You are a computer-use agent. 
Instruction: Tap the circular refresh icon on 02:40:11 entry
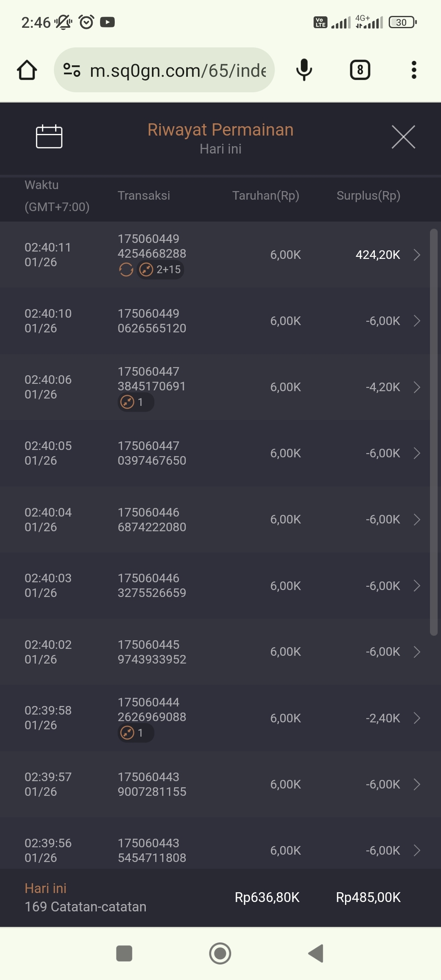(x=126, y=269)
